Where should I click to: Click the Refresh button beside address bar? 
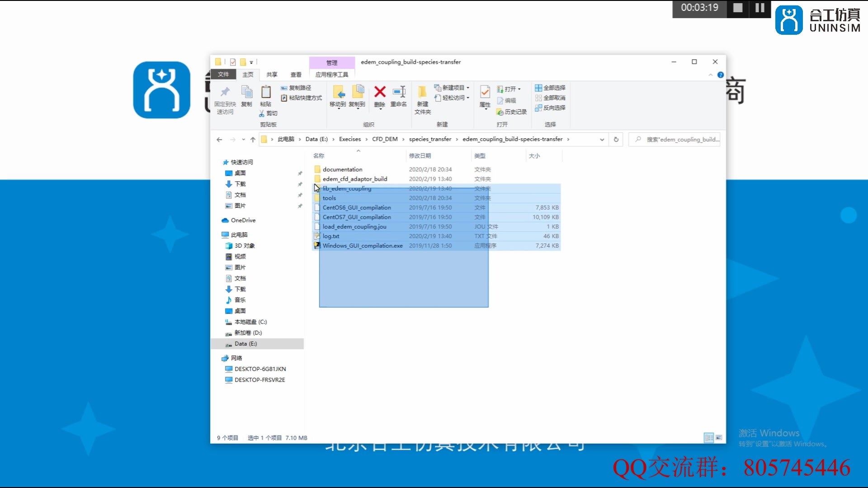(x=616, y=140)
